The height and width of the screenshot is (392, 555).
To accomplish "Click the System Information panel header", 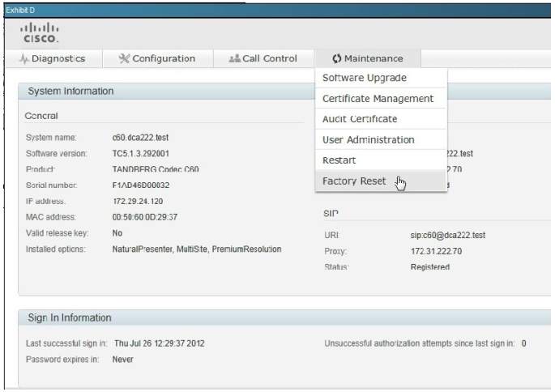I will (x=70, y=91).
